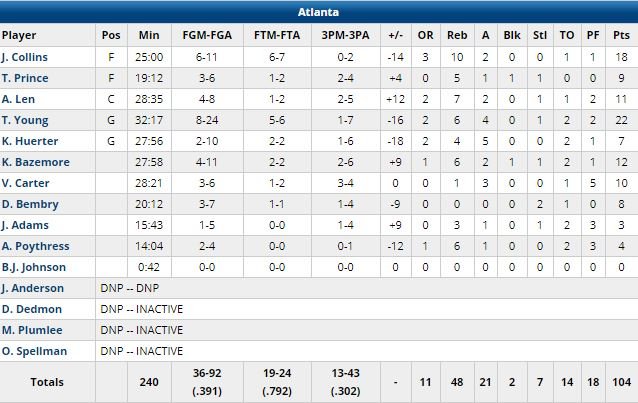638x403 pixels.
Task: Click T. Prince player name
Action: click(24, 78)
